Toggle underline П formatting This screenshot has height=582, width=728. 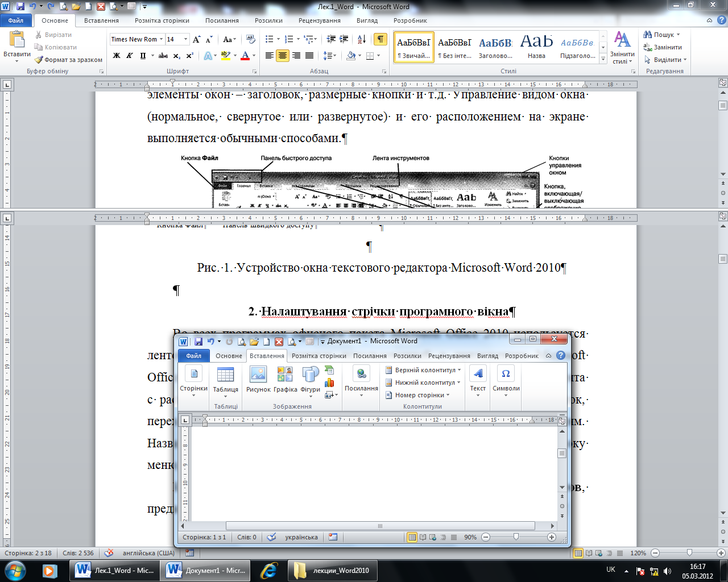click(x=143, y=56)
